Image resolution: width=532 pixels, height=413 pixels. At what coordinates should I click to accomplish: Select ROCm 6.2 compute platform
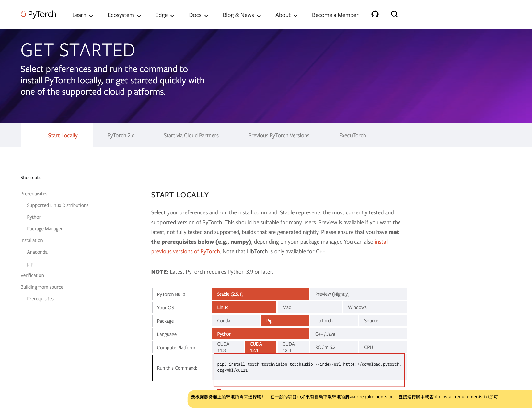tap(334, 347)
